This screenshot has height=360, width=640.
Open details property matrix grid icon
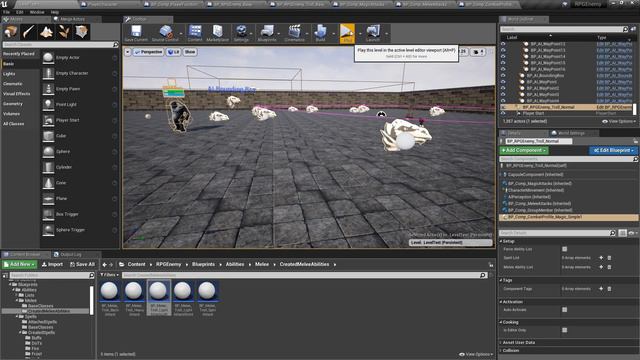point(622,233)
